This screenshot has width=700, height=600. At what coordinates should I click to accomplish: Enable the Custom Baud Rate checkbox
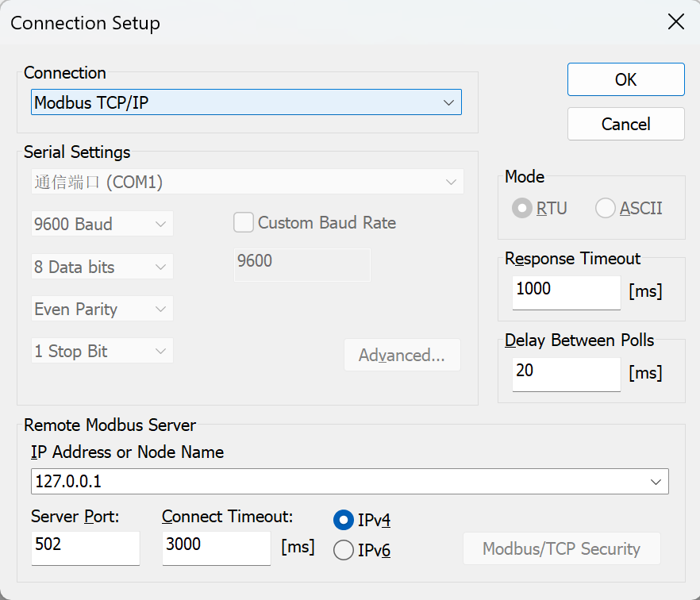[244, 222]
